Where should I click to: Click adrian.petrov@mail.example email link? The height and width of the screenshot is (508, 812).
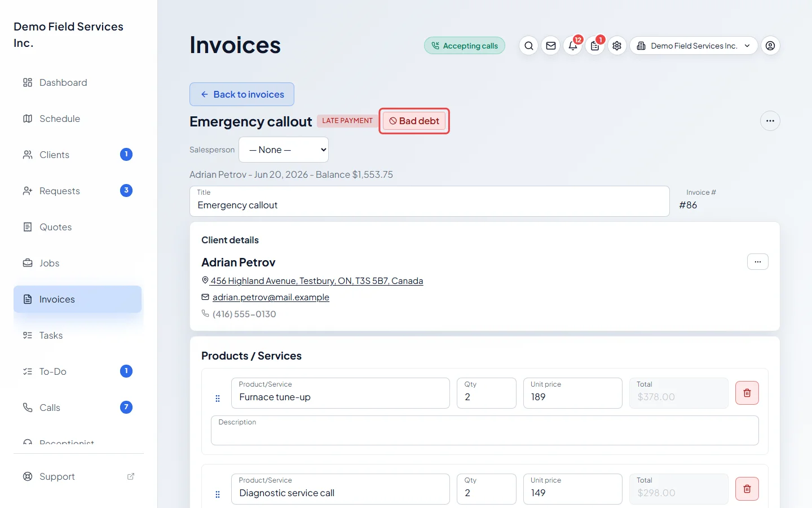(271, 297)
